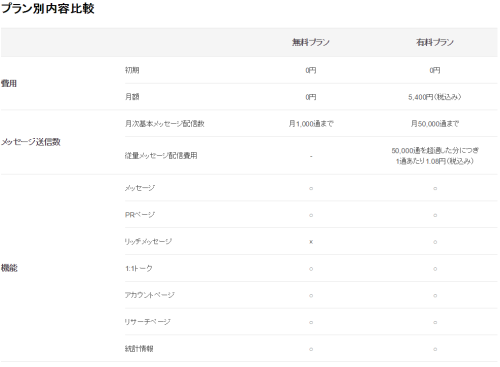Select the 月50,000通まで cell

click(x=435, y=124)
